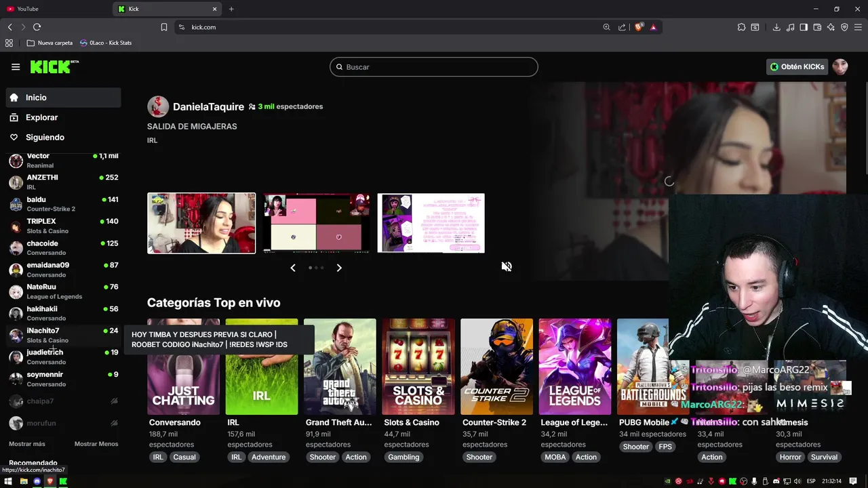Screen dimensions: 868x488
Task: Open a new browser tab with plus button
Action: click(x=231, y=9)
